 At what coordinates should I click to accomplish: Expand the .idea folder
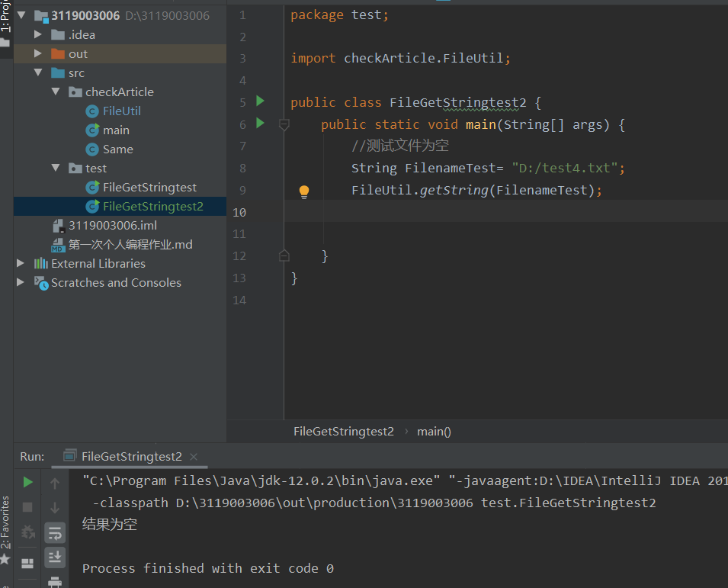pos(39,34)
